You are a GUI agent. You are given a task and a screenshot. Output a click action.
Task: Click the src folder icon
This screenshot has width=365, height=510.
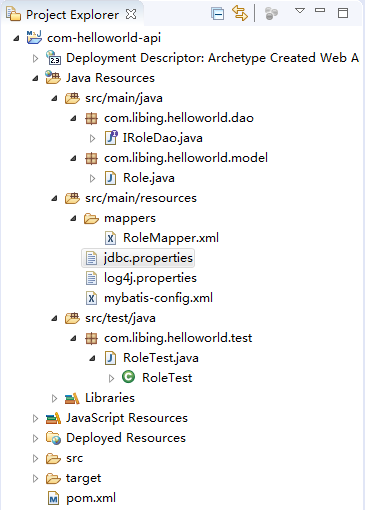click(53, 459)
